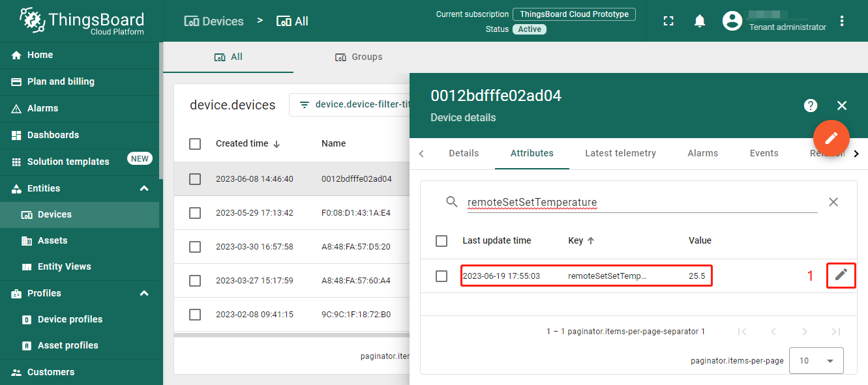Collapse the Profiles section in sidebar
This screenshot has width=868, height=385.
(144, 293)
